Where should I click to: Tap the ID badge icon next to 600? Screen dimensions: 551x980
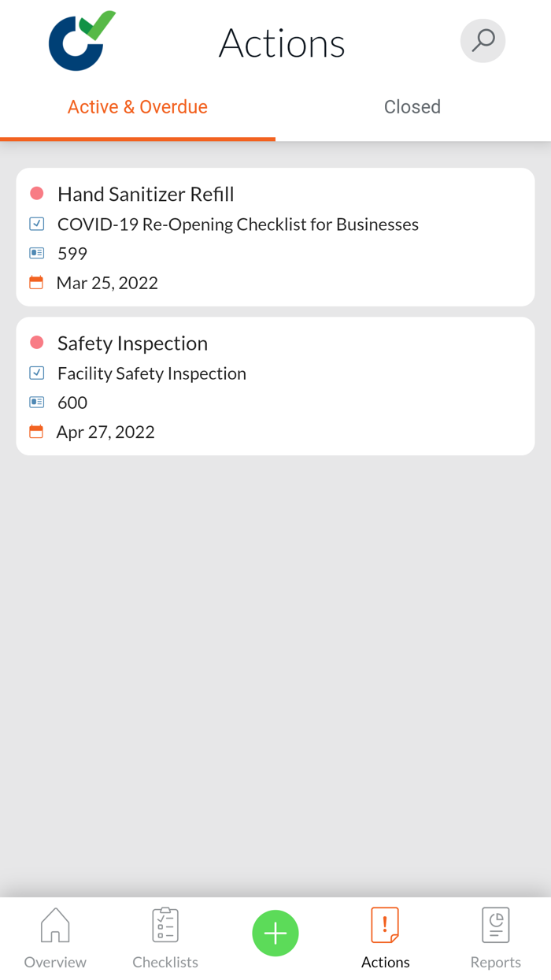36,402
